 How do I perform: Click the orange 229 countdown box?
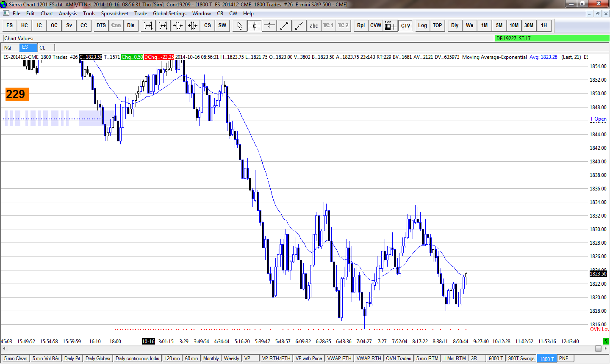[x=17, y=94]
